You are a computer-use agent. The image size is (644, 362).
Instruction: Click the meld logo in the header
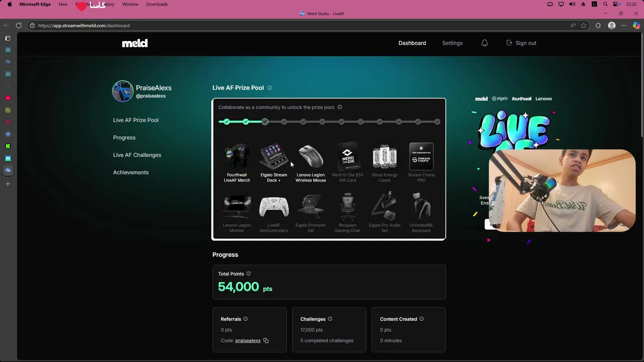click(x=135, y=43)
